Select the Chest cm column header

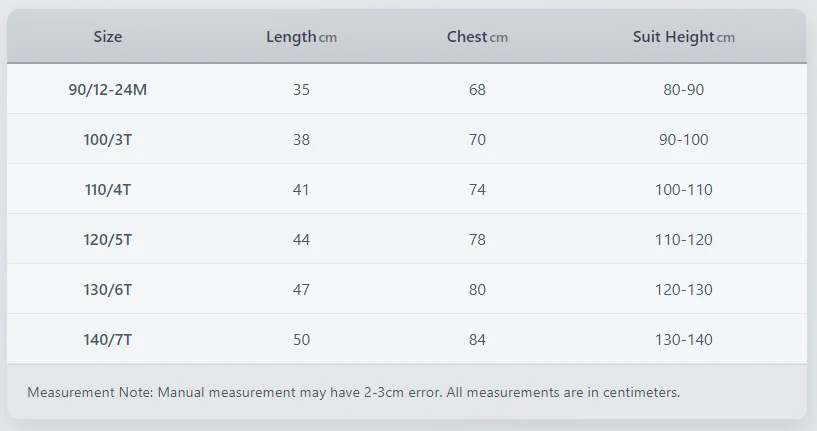click(477, 37)
